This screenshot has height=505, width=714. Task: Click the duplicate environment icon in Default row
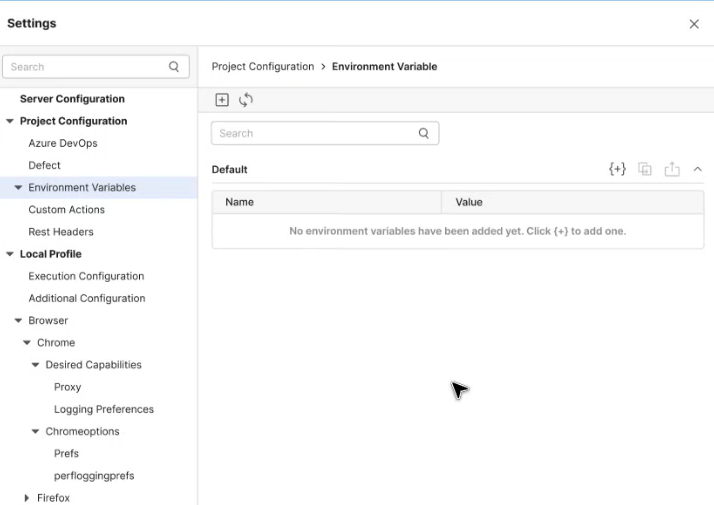click(645, 169)
